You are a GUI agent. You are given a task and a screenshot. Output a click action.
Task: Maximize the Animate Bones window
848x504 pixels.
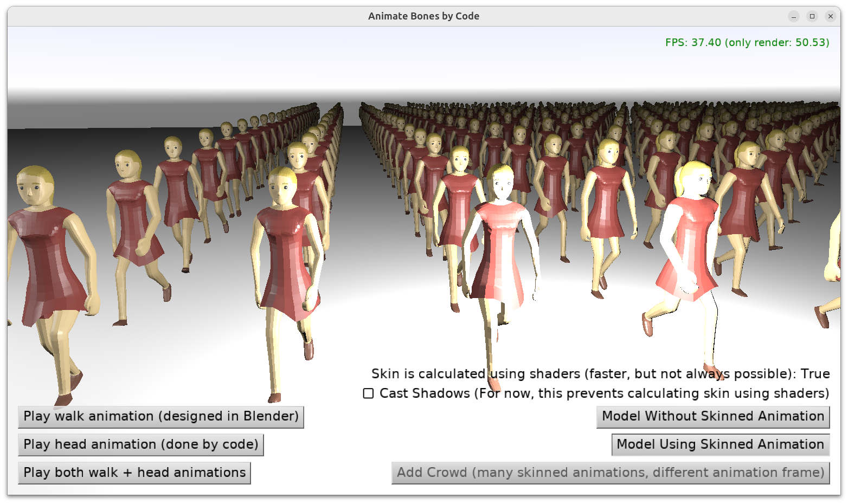tap(812, 16)
